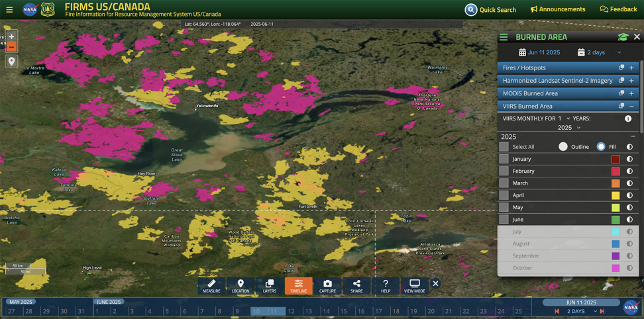The width and height of the screenshot is (644, 319).
Task: Expand the date range chevron
Action: tap(619, 52)
